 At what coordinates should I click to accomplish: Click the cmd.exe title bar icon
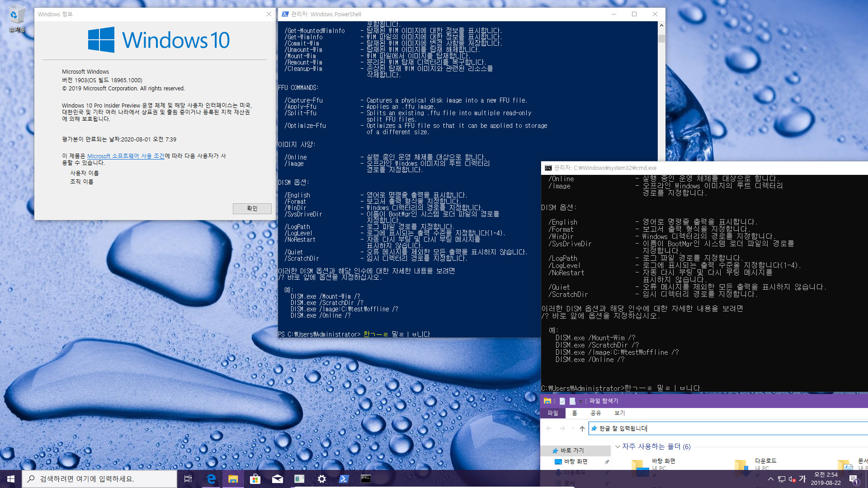[548, 168]
